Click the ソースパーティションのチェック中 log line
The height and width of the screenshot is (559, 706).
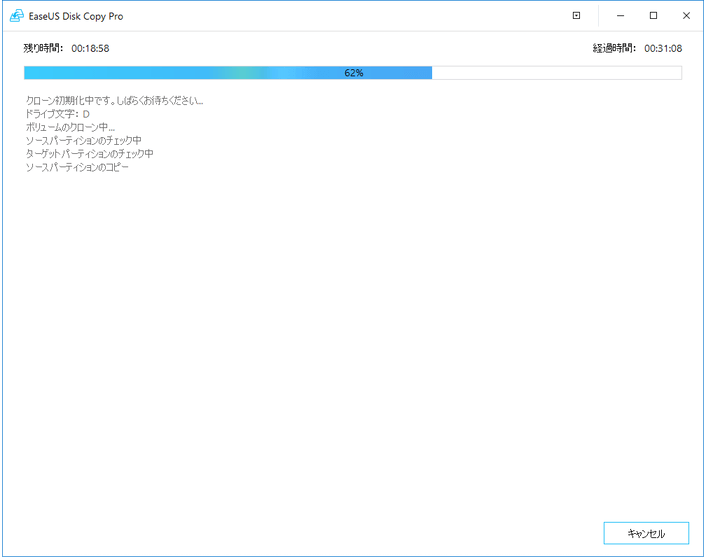(83, 140)
